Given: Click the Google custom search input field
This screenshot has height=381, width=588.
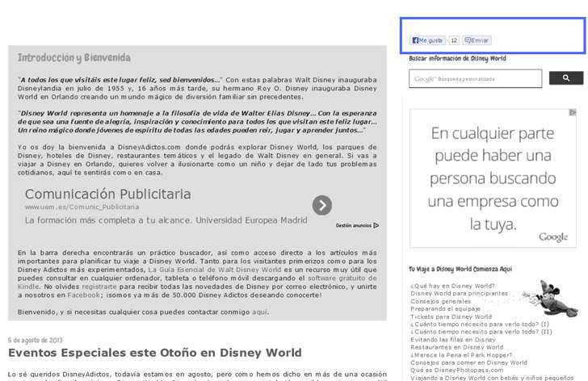Looking at the screenshot, I should click(475, 78).
